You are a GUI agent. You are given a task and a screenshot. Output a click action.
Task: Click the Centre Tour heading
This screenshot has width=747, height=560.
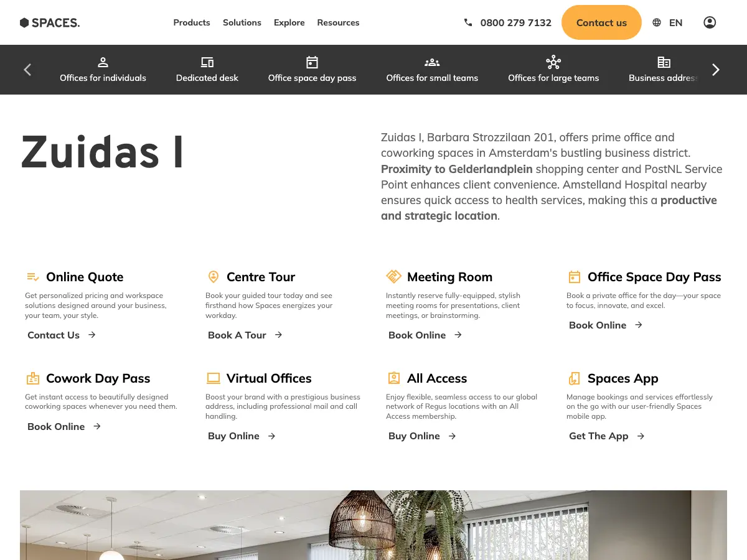(261, 277)
